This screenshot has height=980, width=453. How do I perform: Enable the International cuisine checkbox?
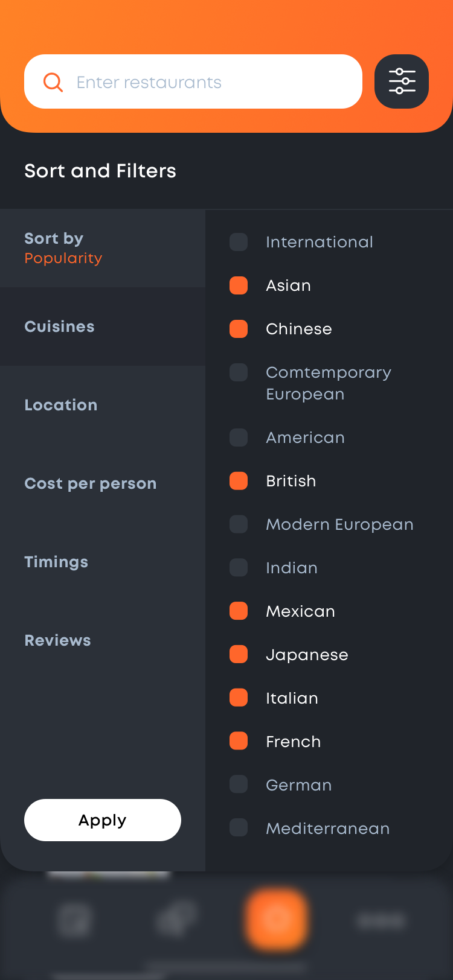pos(239,242)
